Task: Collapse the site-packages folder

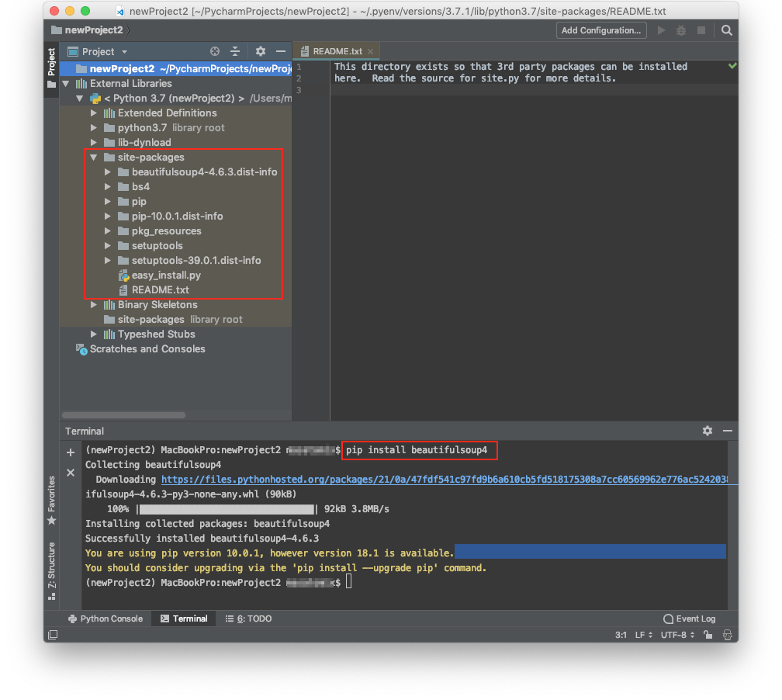Action: click(94, 158)
